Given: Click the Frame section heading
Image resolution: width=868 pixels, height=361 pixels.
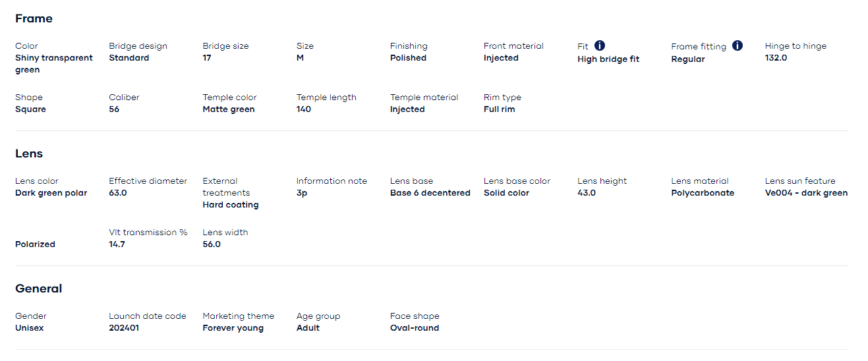Looking at the screenshot, I should click(34, 18).
